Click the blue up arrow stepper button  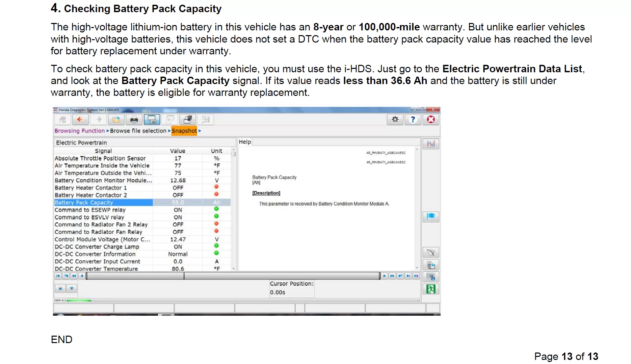coord(60,288)
